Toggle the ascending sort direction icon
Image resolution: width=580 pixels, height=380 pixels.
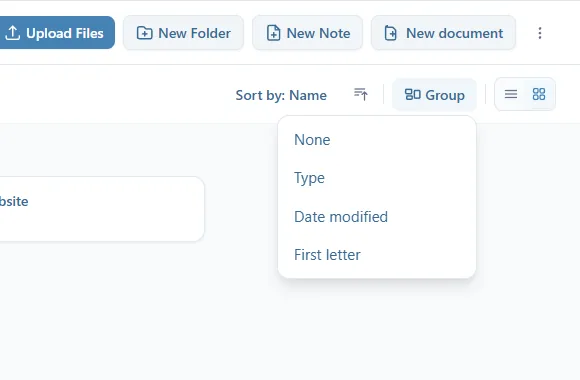[x=361, y=94]
